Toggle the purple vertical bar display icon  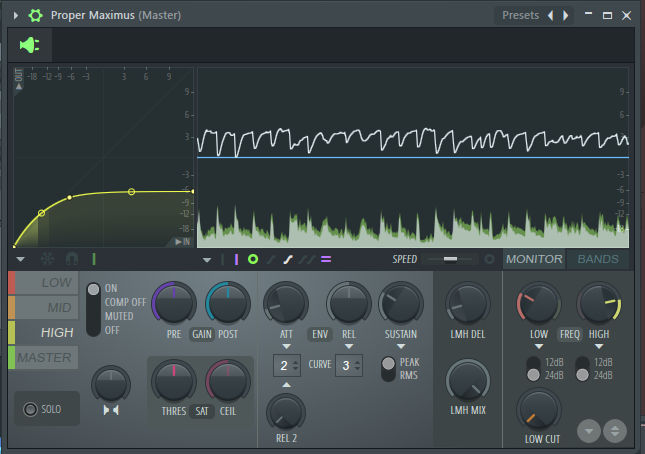(x=236, y=259)
